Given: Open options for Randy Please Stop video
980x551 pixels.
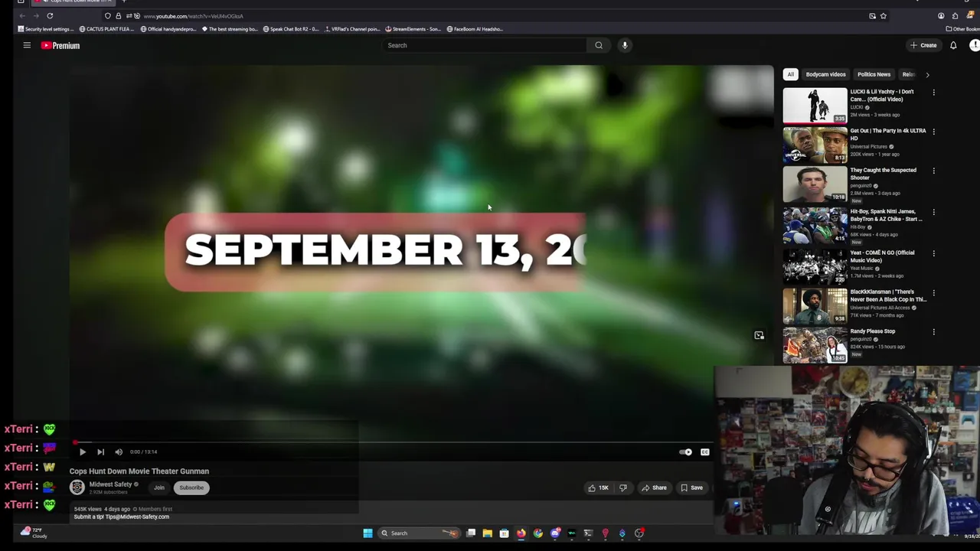Looking at the screenshot, I should click(933, 332).
